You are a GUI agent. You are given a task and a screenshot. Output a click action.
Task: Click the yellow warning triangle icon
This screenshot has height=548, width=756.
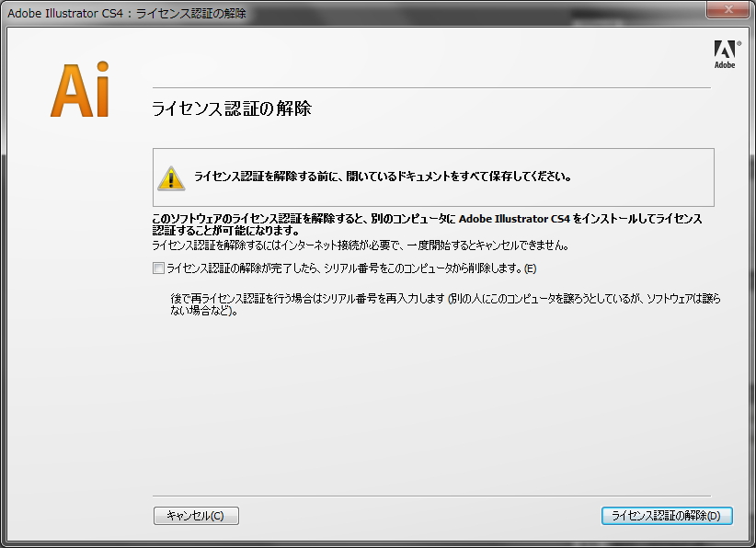coord(171,178)
